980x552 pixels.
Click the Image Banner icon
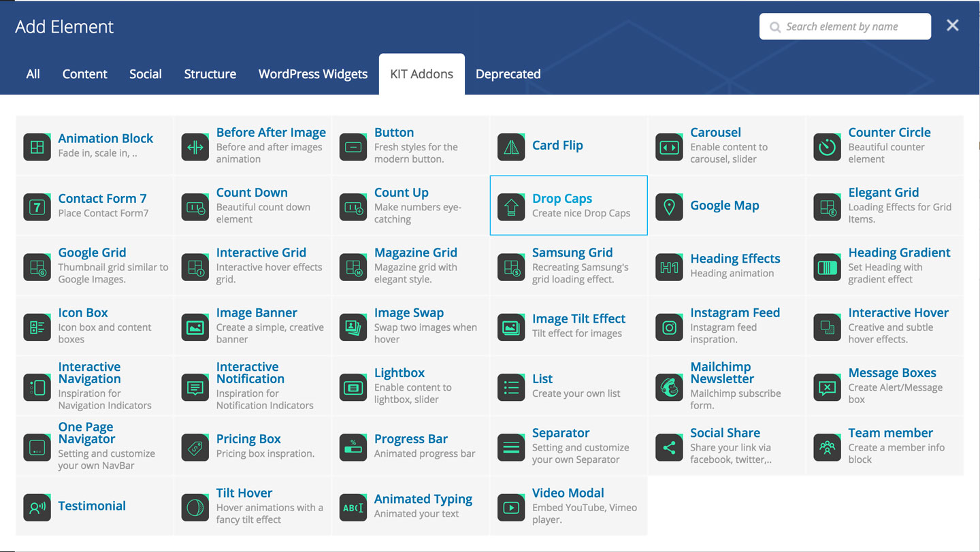(x=195, y=327)
